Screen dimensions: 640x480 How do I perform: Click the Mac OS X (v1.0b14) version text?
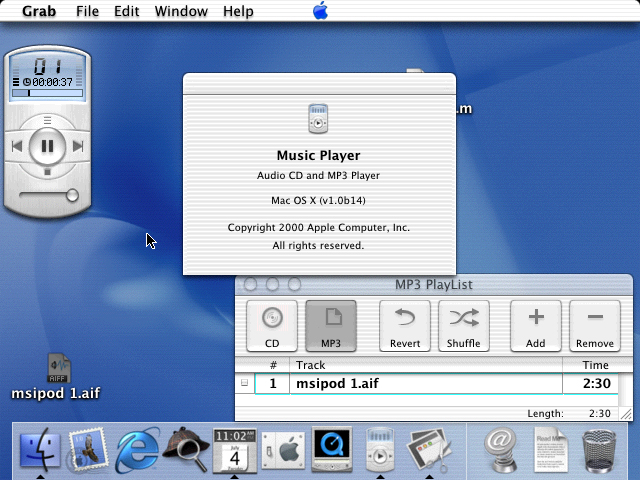(x=318, y=200)
